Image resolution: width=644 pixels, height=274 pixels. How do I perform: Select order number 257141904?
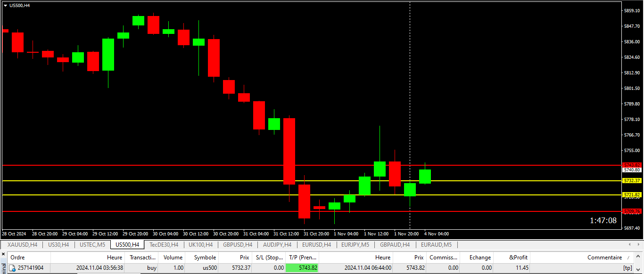pos(31,268)
